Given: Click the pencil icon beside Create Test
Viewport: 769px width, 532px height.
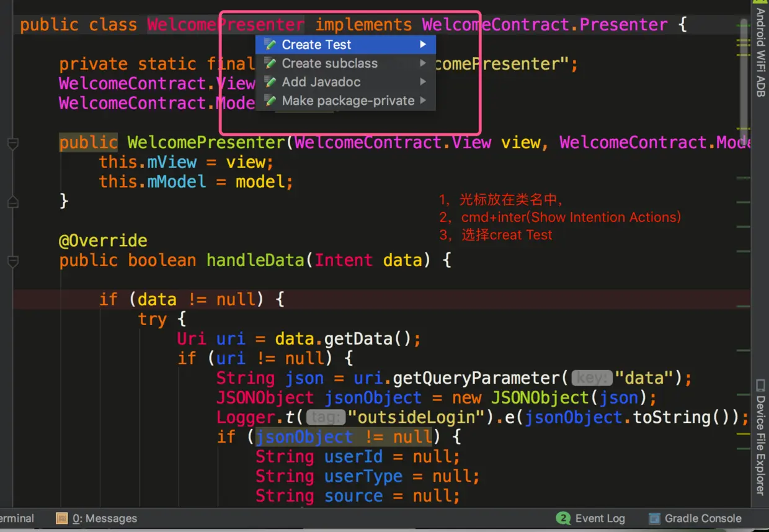Looking at the screenshot, I should click(x=270, y=45).
